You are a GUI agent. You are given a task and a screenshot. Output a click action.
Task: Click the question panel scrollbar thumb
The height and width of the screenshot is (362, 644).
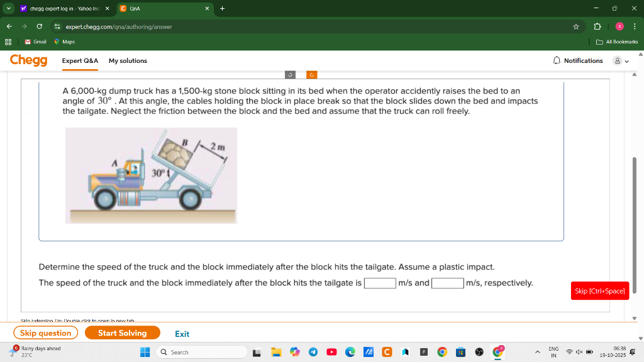coord(635,225)
